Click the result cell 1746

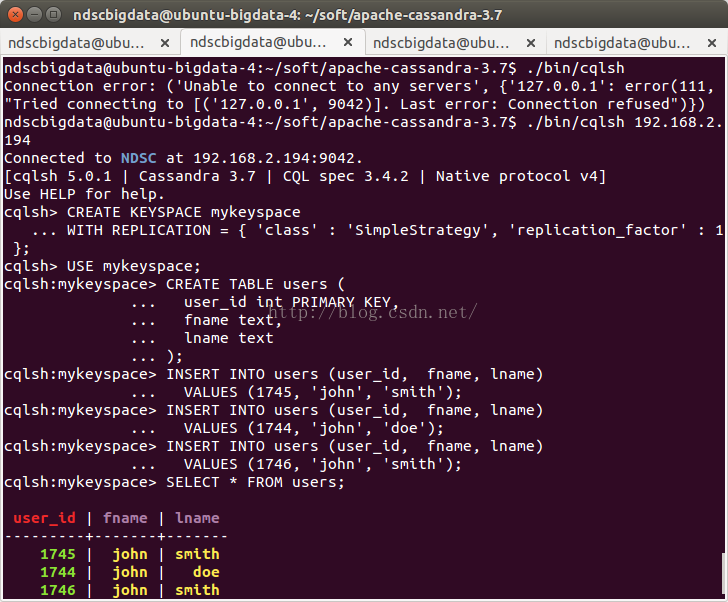coord(58,590)
